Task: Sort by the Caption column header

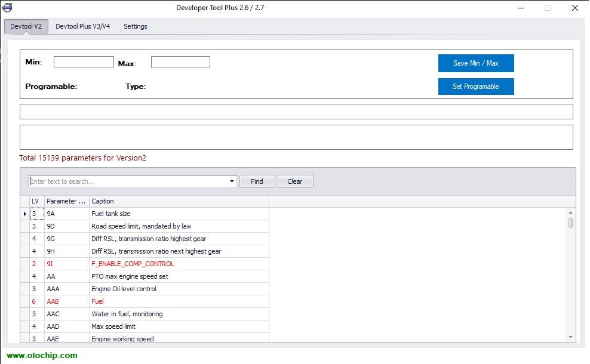Action: click(179, 201)
